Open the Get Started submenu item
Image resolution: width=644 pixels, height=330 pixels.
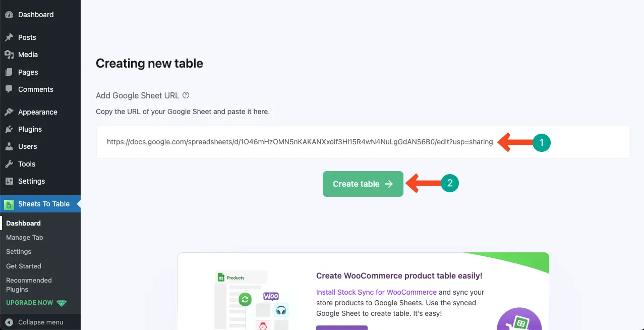[x=24, y=266]
